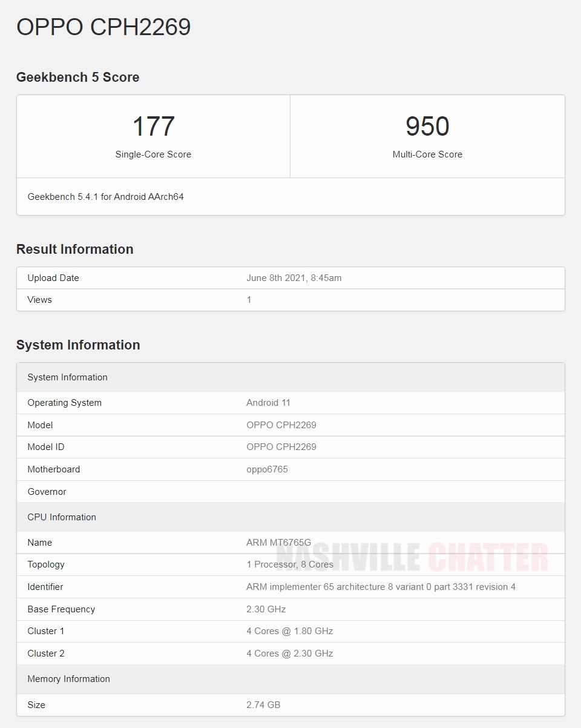Image resolution: width=581 pixels, height=728 pixels.
Task: Click the Governor row label
Action: coord(47,492)
